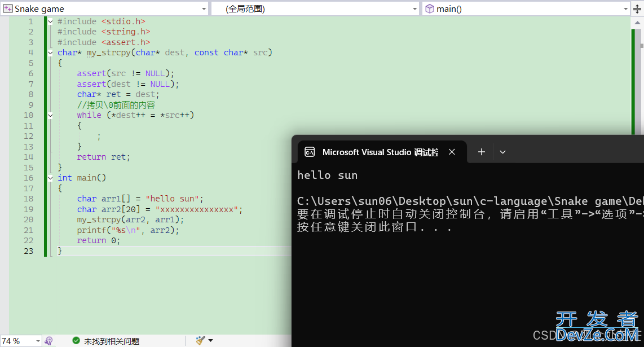This screenshot has width=644, height=347.
Task: Click the code cleanup broom icon
Action: [201, 340]
